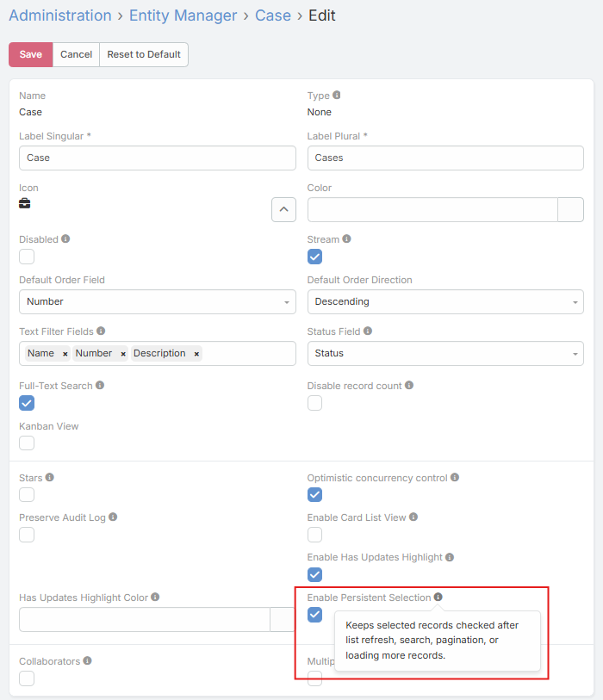
Task: Uncheck the Stream checkbox
Action: pyautogui.click(x=315, y=257)
